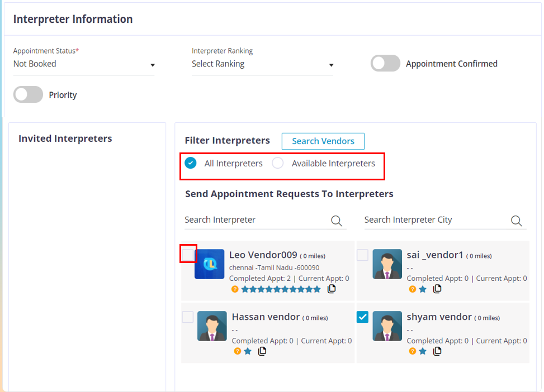
Task: Select the Available Interpreters radio option
Action: coord(278,164)
